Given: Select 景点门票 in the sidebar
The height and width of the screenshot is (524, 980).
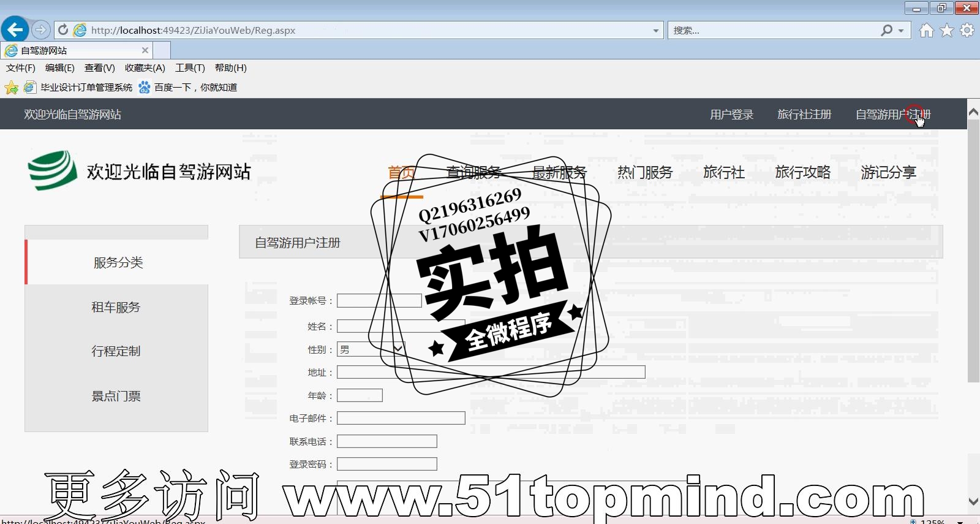Looking at the screenshot, I should [x=116, y=397].
